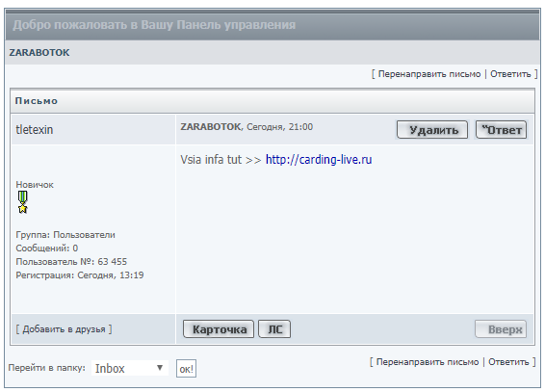Open the carding-live.ru hyperlink
Image resolution: width=545 pixels, height=392 pixels.
tap(319, 160)
